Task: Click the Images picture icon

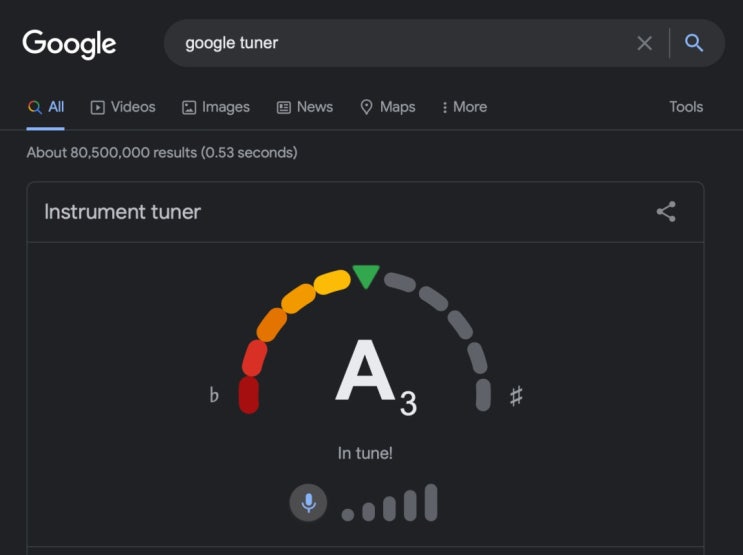Action: pyautogui.click(x=189, y=108)
